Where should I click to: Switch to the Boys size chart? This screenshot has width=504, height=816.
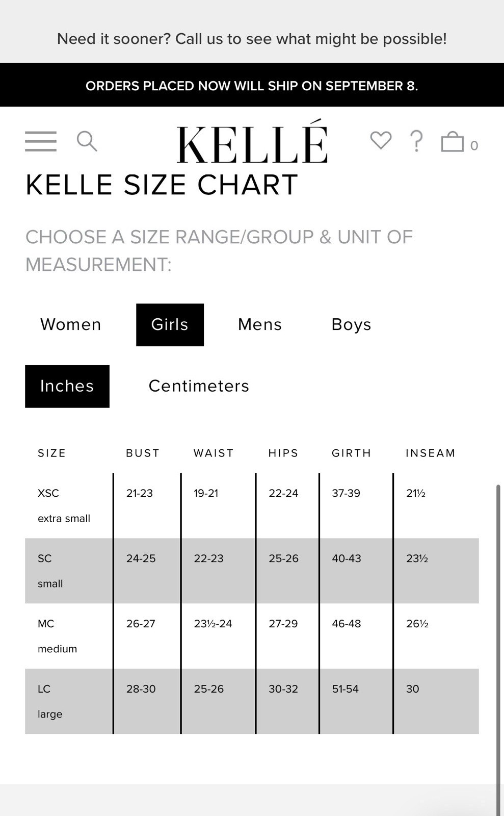[351, 325]
